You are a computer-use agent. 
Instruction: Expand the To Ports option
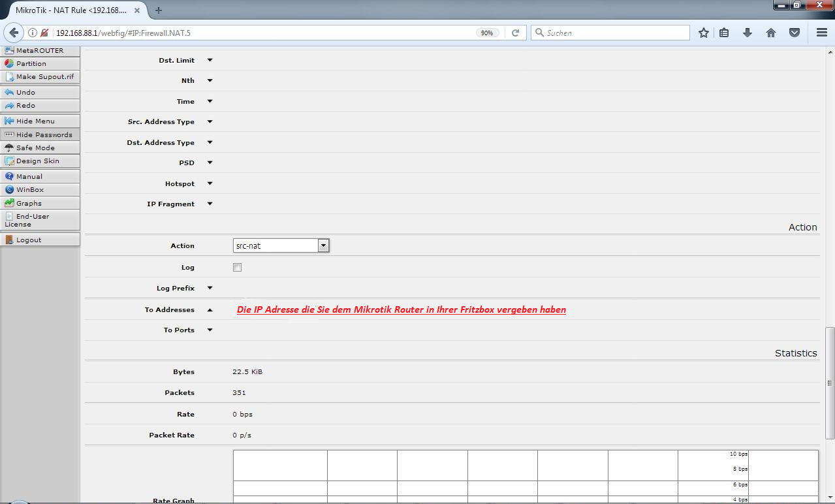[210, 330]
